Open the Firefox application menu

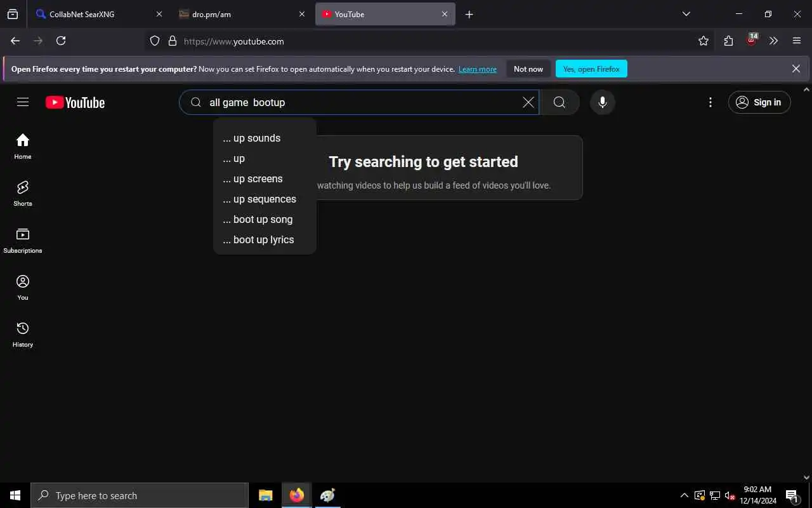click(x=797, y=41)
